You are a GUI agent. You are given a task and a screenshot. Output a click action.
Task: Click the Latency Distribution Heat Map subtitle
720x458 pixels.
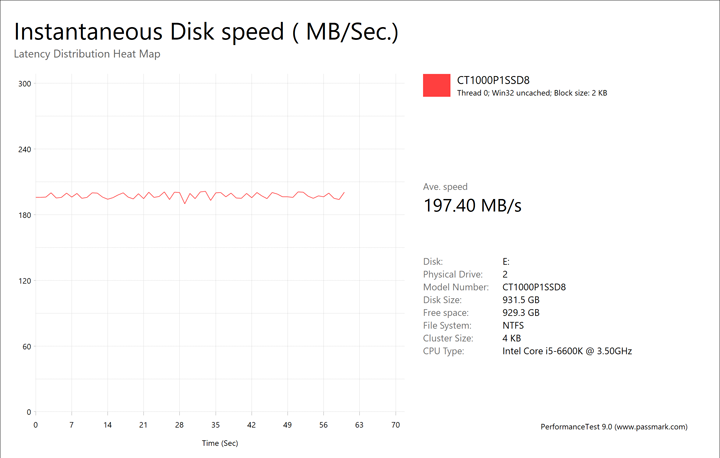pyautogui.click(x=87, y=54)
